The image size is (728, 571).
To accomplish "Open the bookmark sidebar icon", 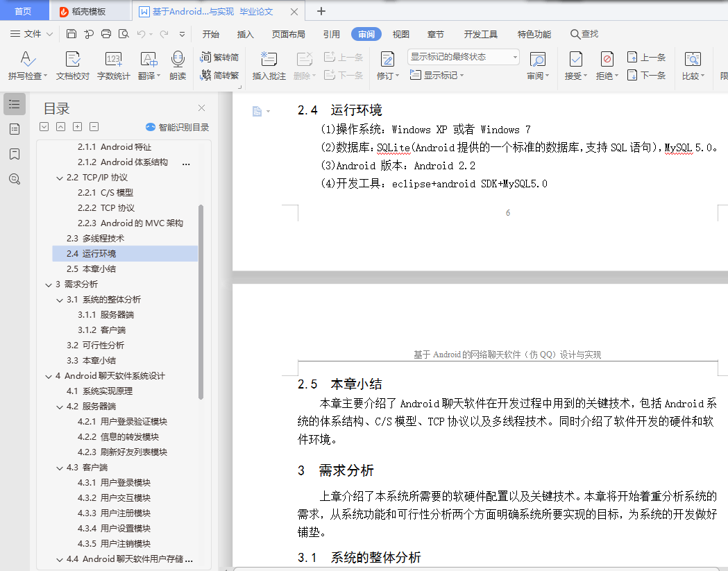I will [15, 154].
